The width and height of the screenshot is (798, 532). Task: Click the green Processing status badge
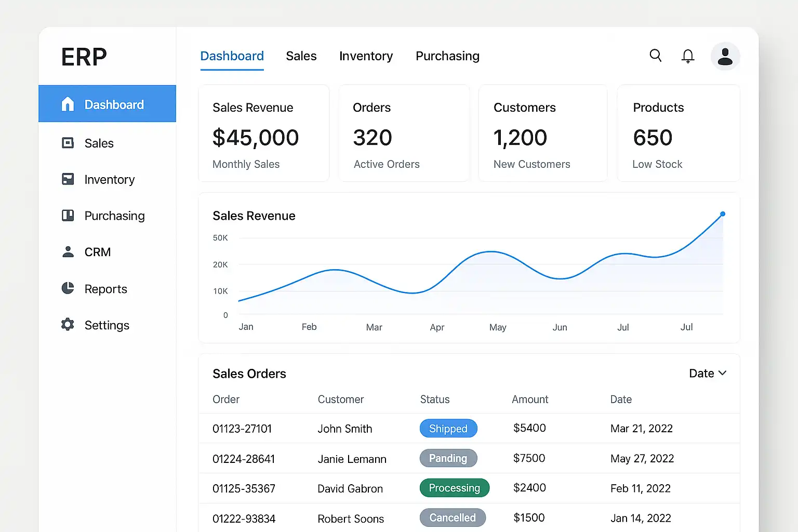454,488
